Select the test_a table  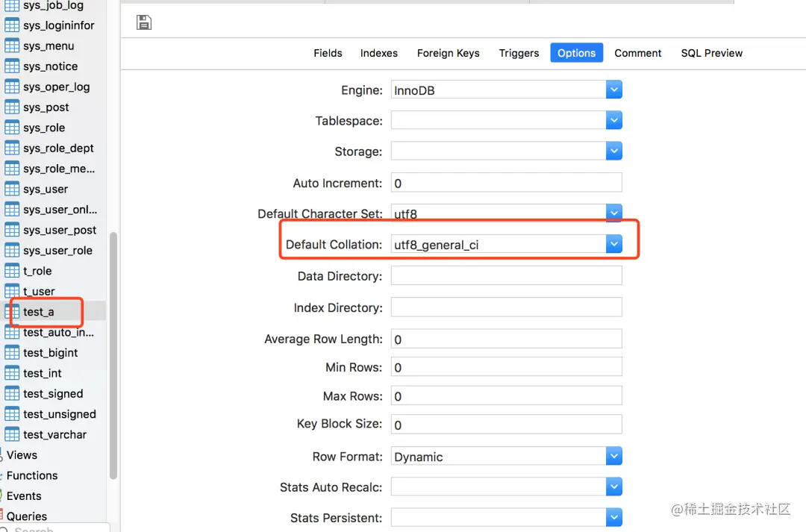tap(39, 312)
